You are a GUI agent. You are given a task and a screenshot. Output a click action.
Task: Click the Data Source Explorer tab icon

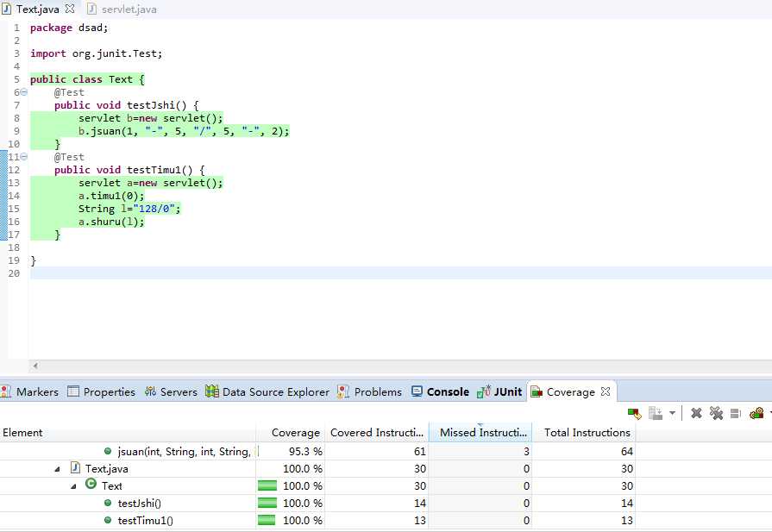(211, 391)
